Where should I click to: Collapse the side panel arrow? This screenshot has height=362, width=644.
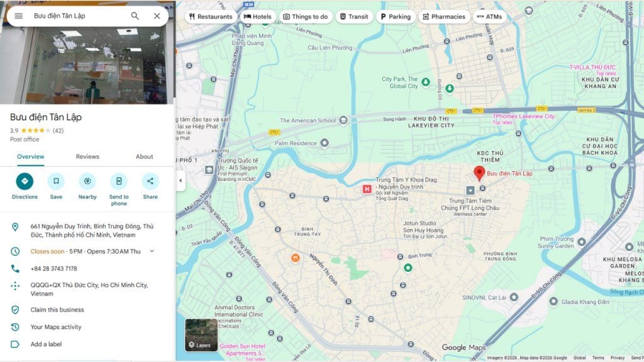pyautogui.click(x=180, y=181)
